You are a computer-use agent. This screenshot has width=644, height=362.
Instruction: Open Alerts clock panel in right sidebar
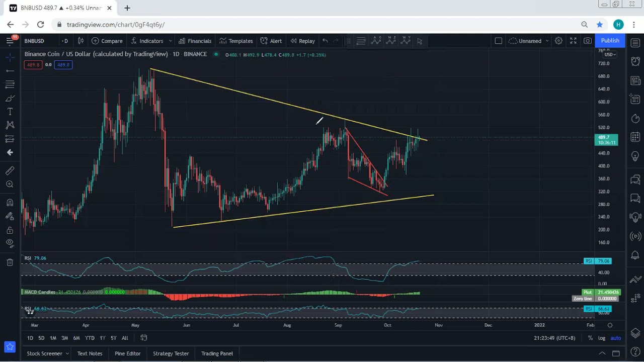pyautogui.click(x=635, y=61)
